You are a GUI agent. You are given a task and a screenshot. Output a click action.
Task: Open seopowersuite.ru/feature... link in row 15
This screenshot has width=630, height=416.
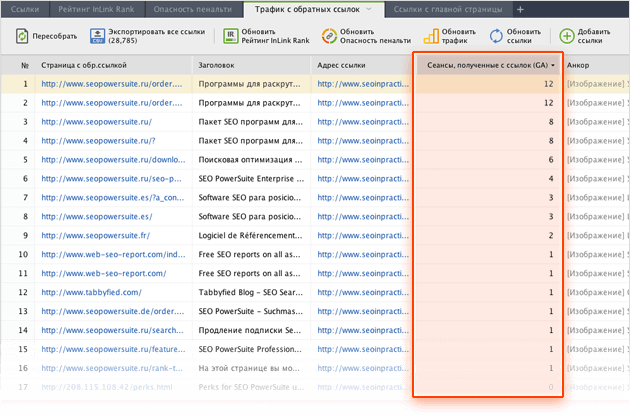113,349
